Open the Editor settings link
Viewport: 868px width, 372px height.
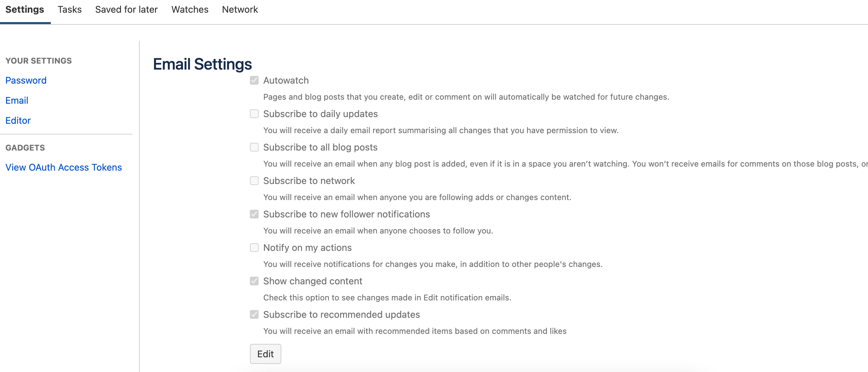18,120
